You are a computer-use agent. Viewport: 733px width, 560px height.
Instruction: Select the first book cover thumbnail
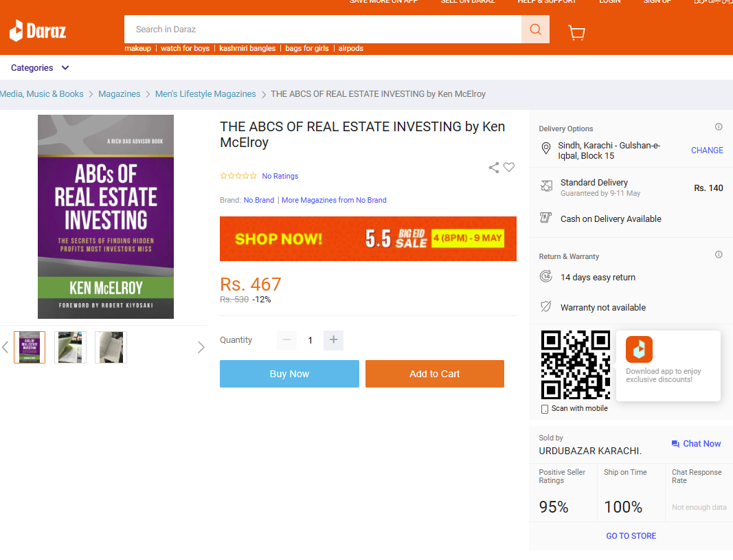[30, 347]
